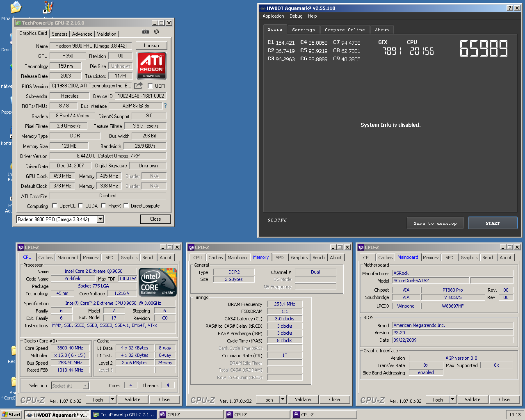The width and height of the screenshot is (525, 420).
Task: Click the motherboard model 4CoreDual-SATA2 field
Action: coord(430,281)
